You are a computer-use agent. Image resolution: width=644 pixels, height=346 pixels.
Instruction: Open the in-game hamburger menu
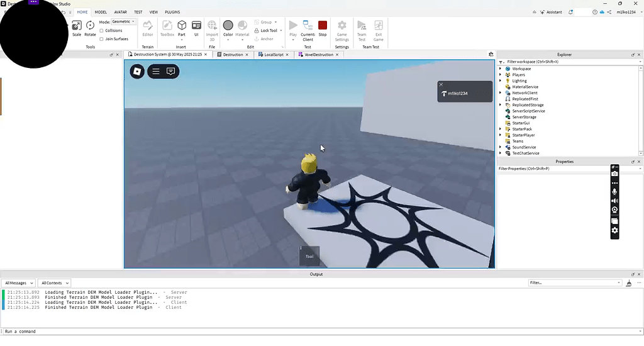156,72
